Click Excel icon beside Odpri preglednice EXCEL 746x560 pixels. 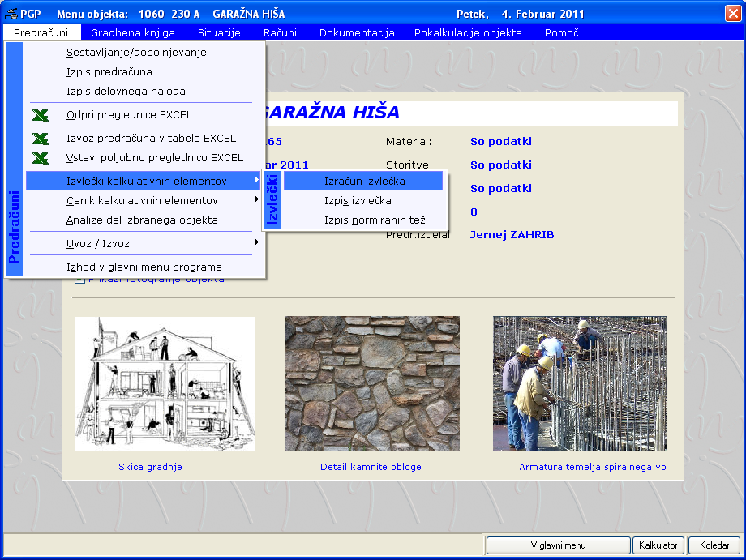pos(40,115)
